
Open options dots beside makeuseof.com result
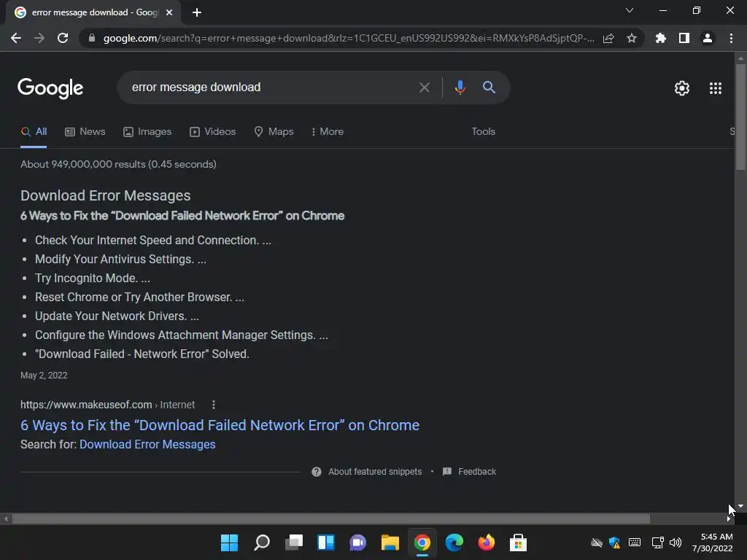point(214,405)
